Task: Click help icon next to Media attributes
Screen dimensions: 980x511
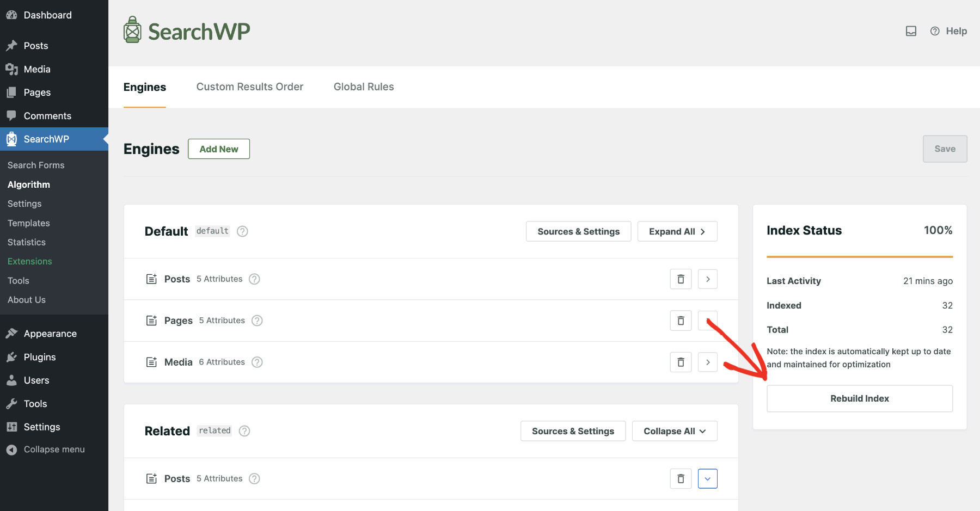Action: click(x=257, y=362)
